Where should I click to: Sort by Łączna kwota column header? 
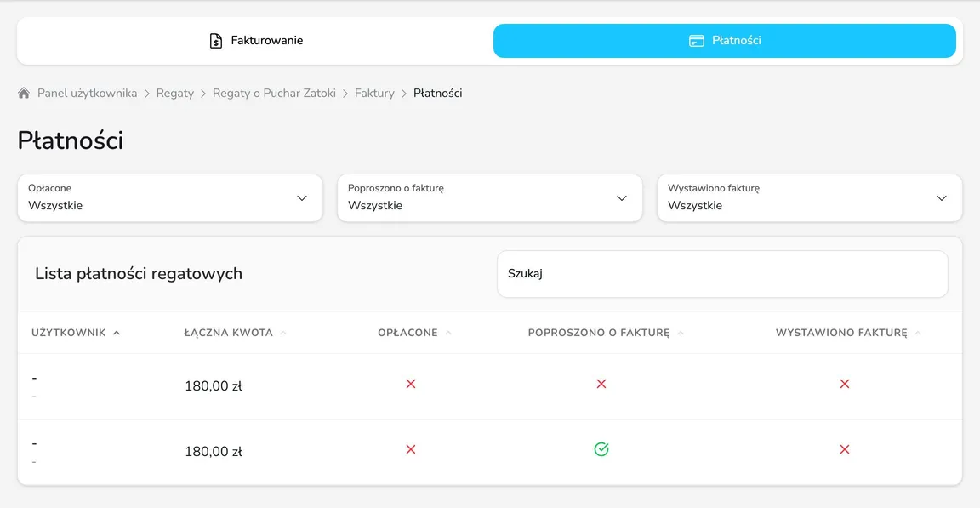(x=235, y=333)
